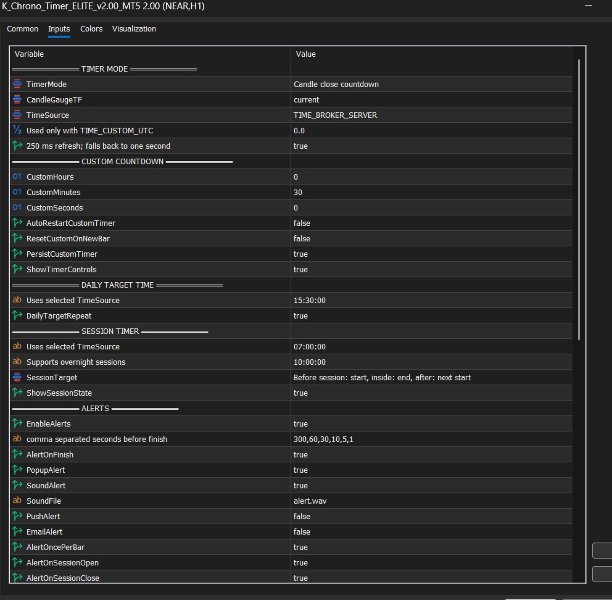Screen dimensions: 612x600
Task: Toggle the AutoRestartCustomTimer false value
Action: [431, 223]
